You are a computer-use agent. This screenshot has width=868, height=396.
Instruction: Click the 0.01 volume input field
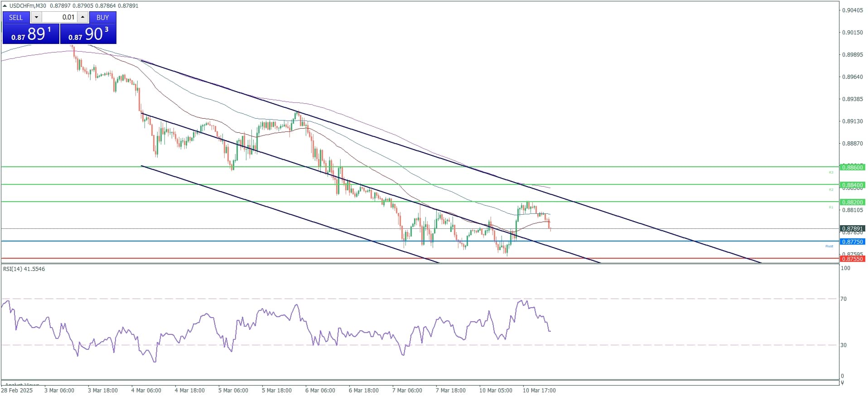[x=59, y=17]
